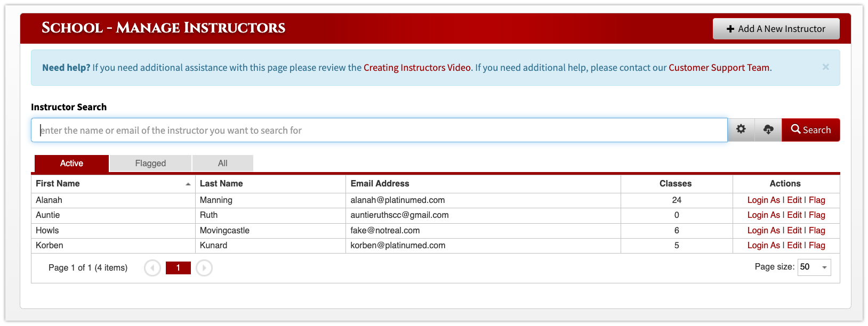Switch to the Active tab
This screenshot has height=326, width=868.
71,164
